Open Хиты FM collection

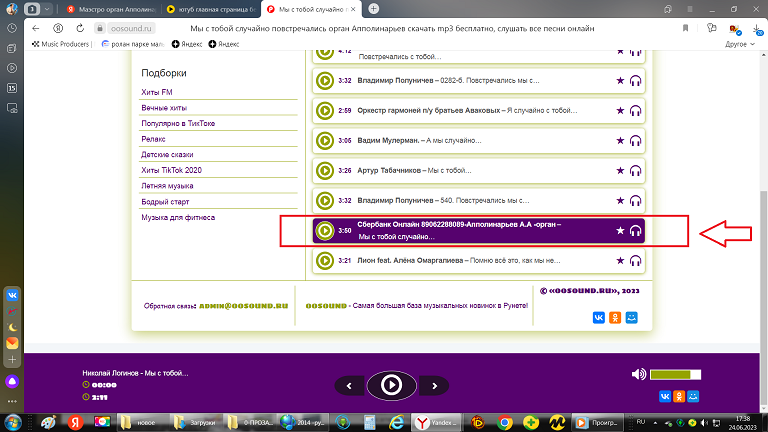[157, 92]
